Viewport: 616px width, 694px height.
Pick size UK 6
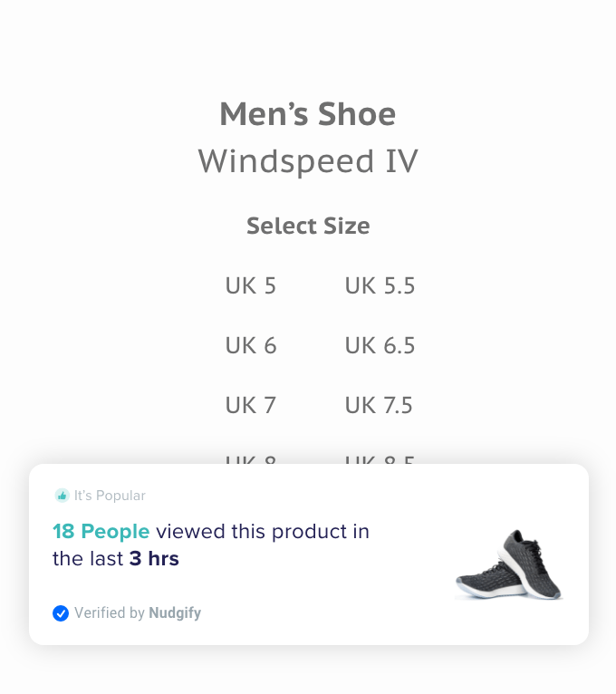click(x=251, y=346)
